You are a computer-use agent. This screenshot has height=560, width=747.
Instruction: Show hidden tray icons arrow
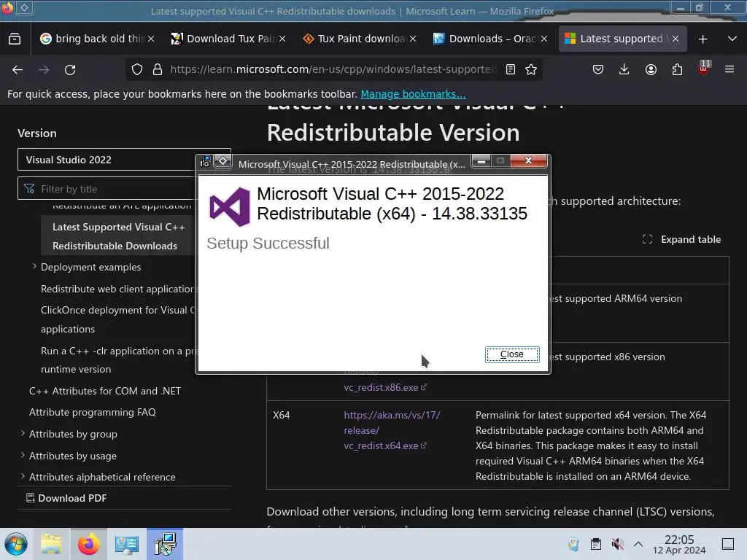pos(638,544)
